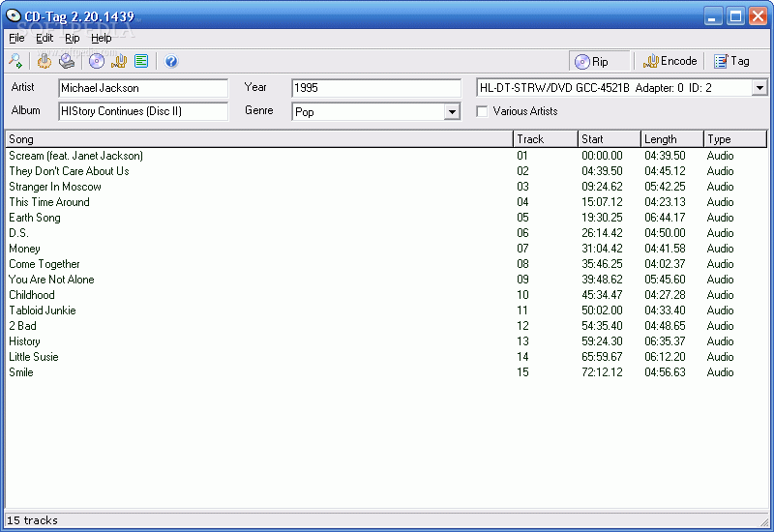
Task: Select the song Childhood
Action: point(32,295)
